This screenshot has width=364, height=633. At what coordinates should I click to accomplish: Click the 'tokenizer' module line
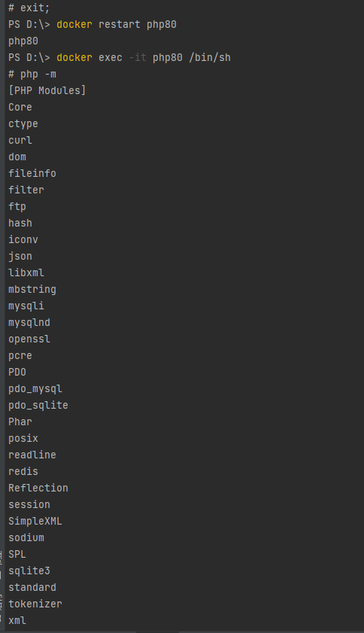tap(35, 604)
